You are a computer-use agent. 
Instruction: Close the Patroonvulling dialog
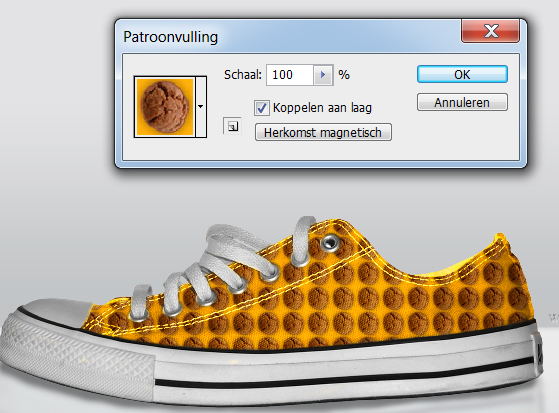click(490, 31)
